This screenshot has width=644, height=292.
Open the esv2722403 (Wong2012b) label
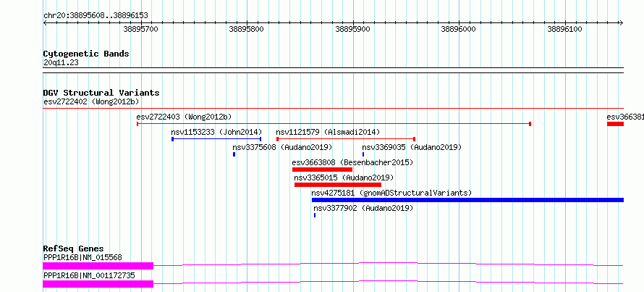pos(184,117)
